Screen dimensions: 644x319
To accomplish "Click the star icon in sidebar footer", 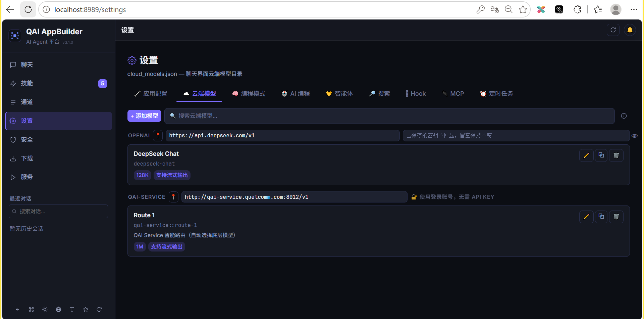I will tap(86, 310).
